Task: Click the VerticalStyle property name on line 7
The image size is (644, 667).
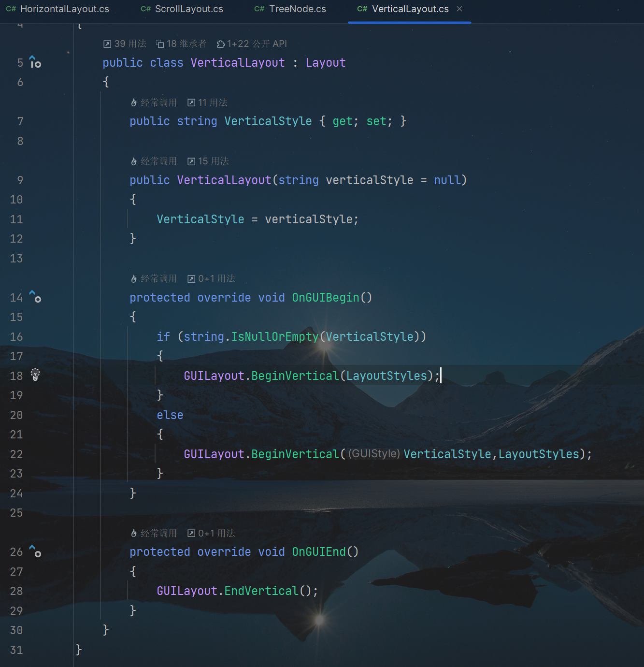Action: pos(268,121)
